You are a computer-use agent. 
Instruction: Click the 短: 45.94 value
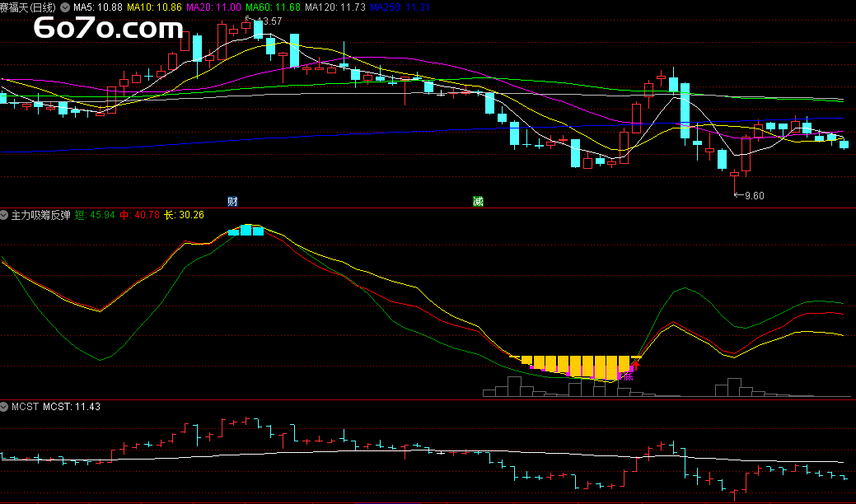coord(95,215)
